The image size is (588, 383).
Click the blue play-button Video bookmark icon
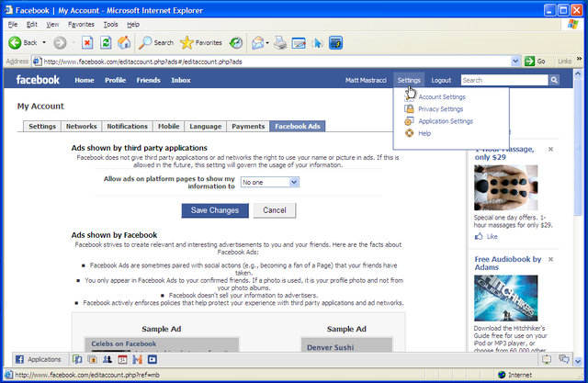[x=153, y=359]
